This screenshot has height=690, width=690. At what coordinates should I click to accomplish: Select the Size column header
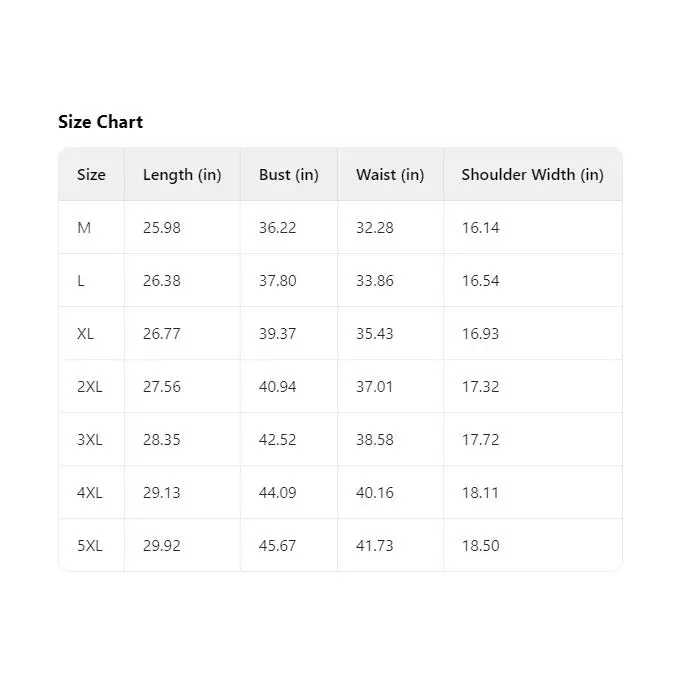pyautogui.click(x=91, y=175)
